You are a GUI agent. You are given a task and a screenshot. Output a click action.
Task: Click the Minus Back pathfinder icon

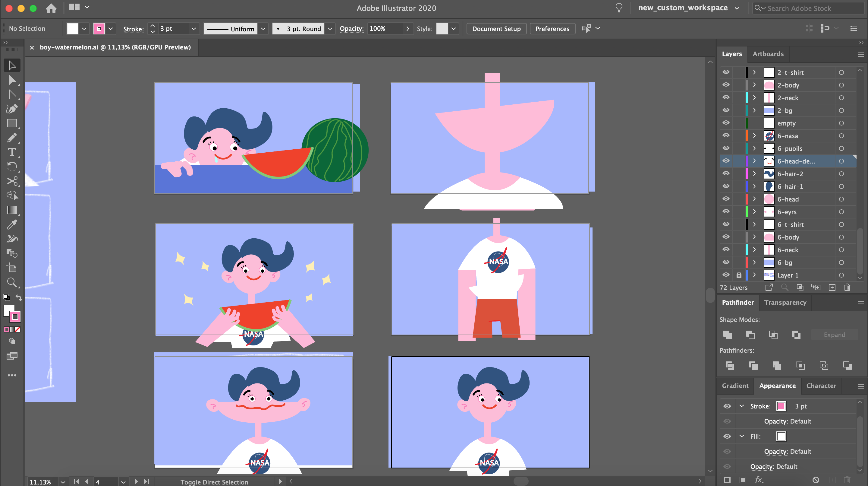click(x=847, y=365)
